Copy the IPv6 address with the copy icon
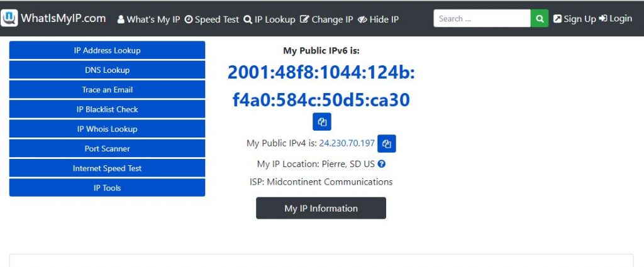Screen dimensions: 644x267 322,122
